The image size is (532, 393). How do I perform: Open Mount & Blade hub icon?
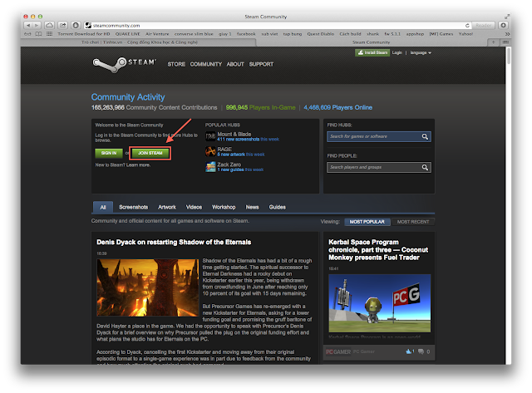(x=210, y=136)
